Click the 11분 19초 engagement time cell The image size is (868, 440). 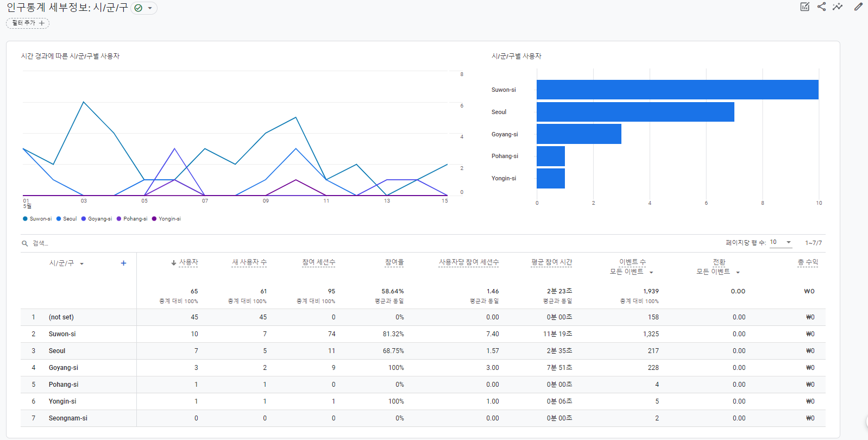[558, 334]
